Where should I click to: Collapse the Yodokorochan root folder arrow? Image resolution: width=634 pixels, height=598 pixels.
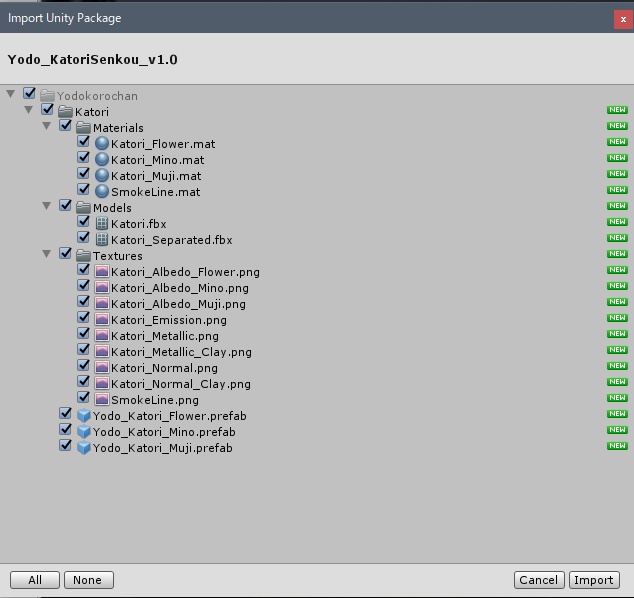coord(11,94)
